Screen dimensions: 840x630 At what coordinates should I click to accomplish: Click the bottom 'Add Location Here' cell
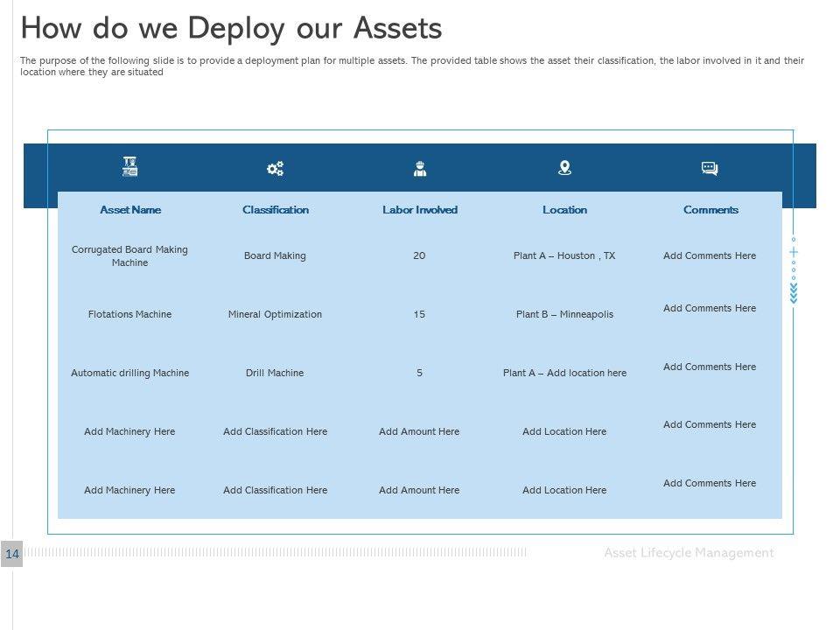[564, 490]
